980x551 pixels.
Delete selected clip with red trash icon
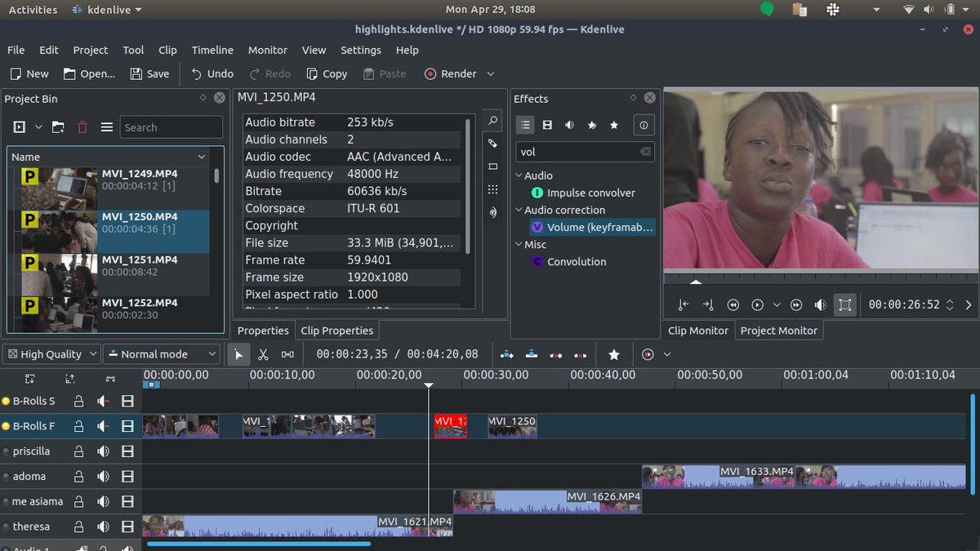(82, 127)
